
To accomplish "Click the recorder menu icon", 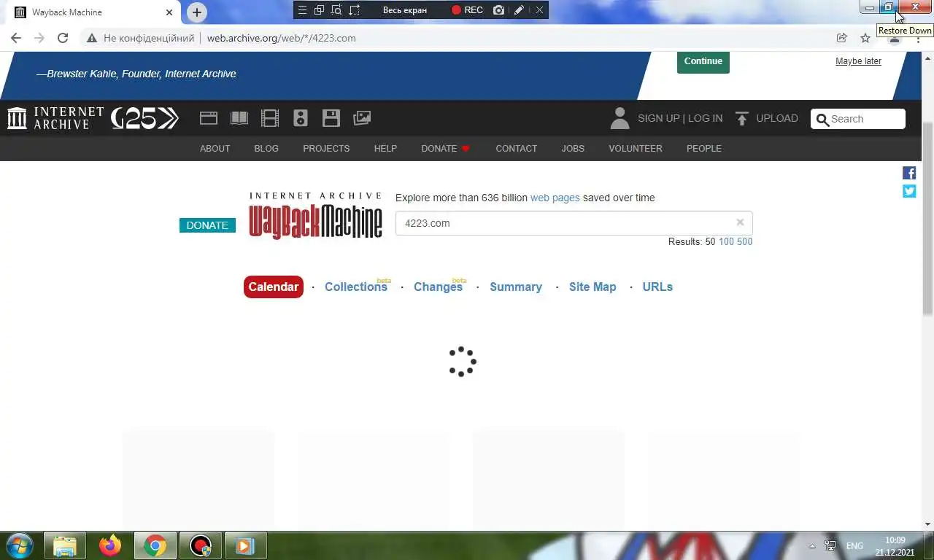I will pyautogui.click(x=302, y=10).
